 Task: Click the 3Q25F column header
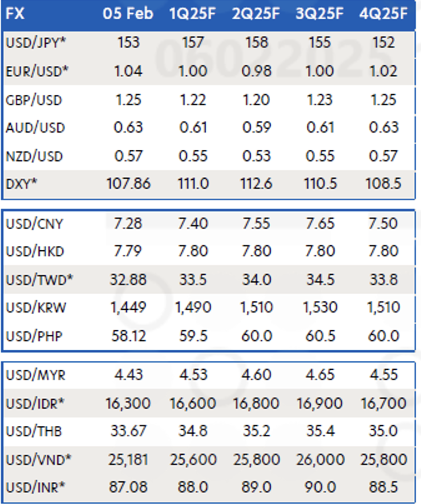pos(320,14)
